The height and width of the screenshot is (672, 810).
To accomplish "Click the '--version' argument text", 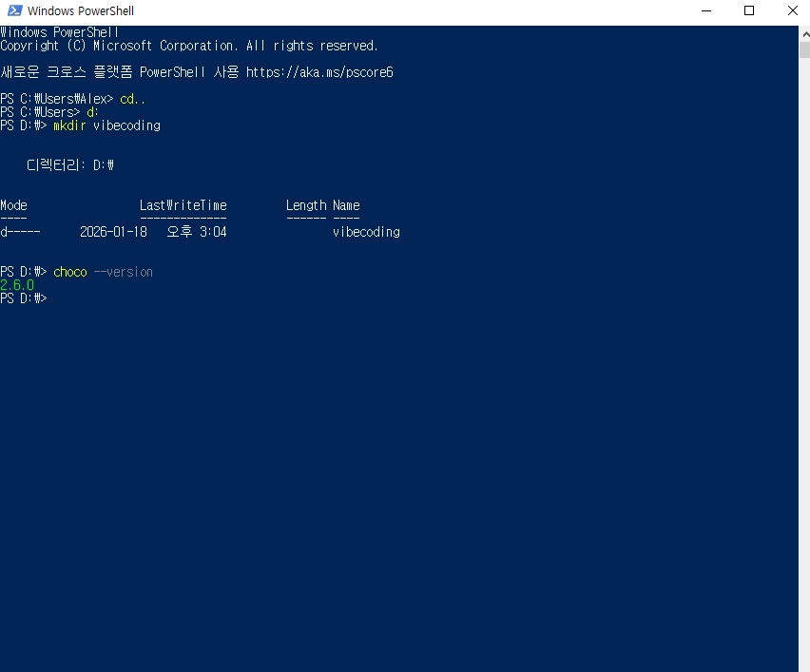I will click(123, 272).
